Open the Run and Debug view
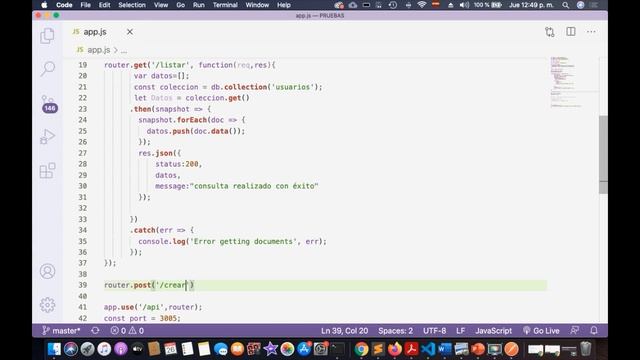 [47, 137]
